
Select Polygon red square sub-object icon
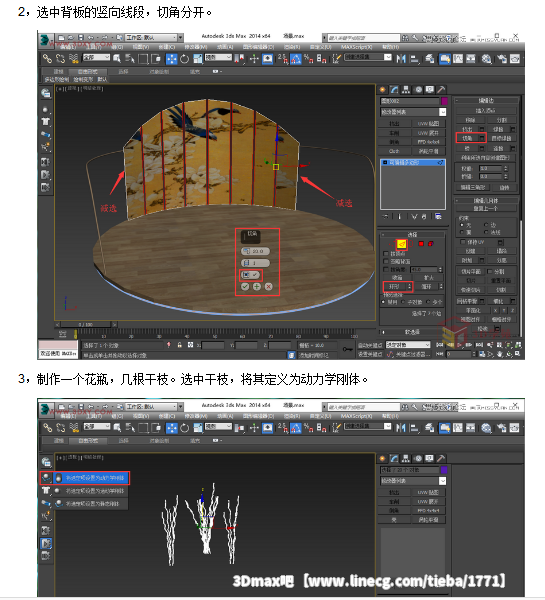(x=421, y=244)
